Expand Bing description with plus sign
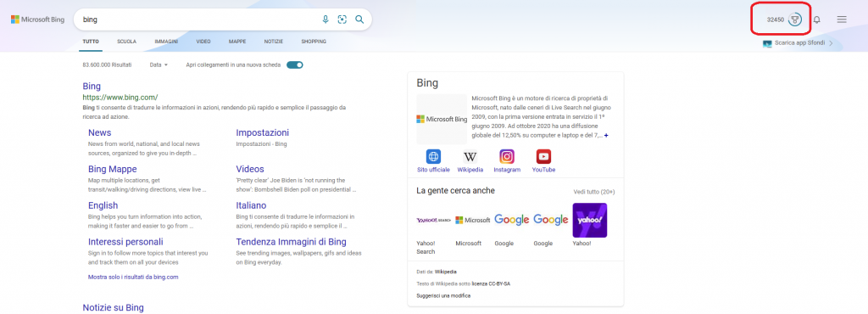Screen dimensions: 868x314 click(x=606, y=136)
